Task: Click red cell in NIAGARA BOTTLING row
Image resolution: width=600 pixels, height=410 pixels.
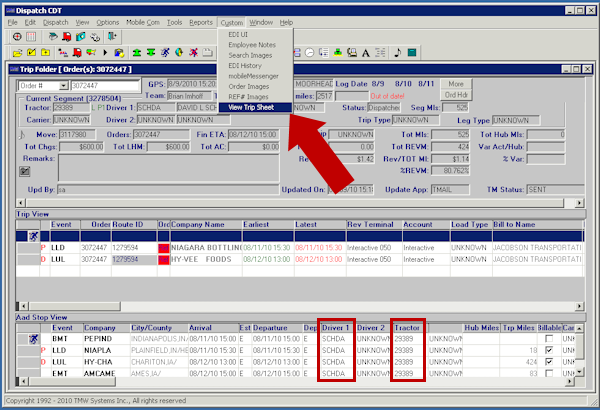Action: coord(164,245)
